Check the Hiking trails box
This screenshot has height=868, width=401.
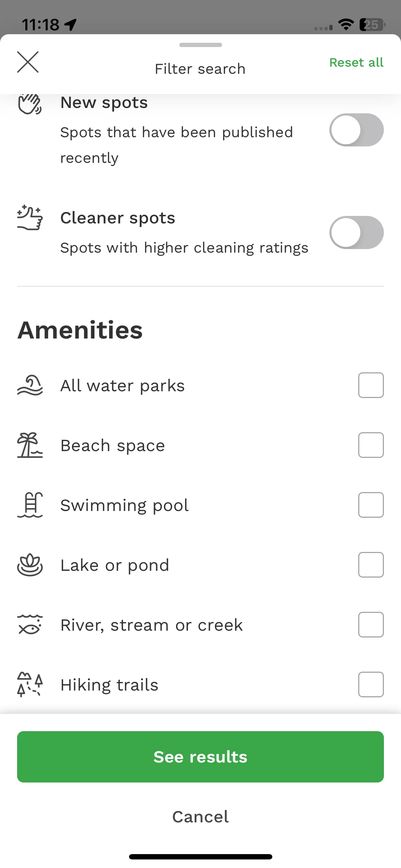coord(371,684)
